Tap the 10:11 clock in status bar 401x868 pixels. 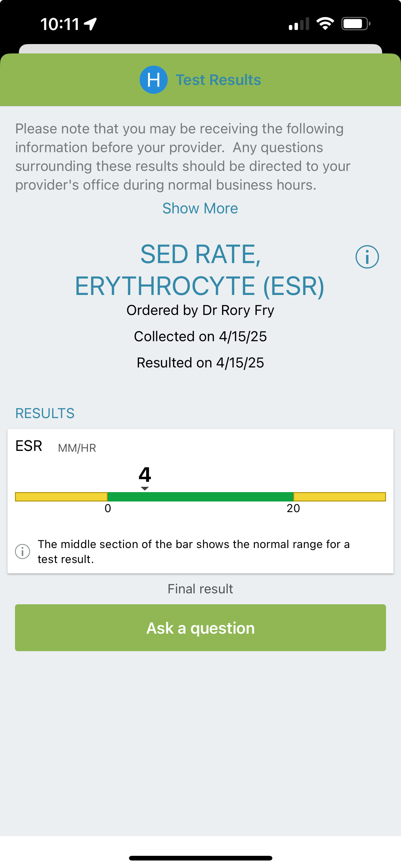pos(60,24)
